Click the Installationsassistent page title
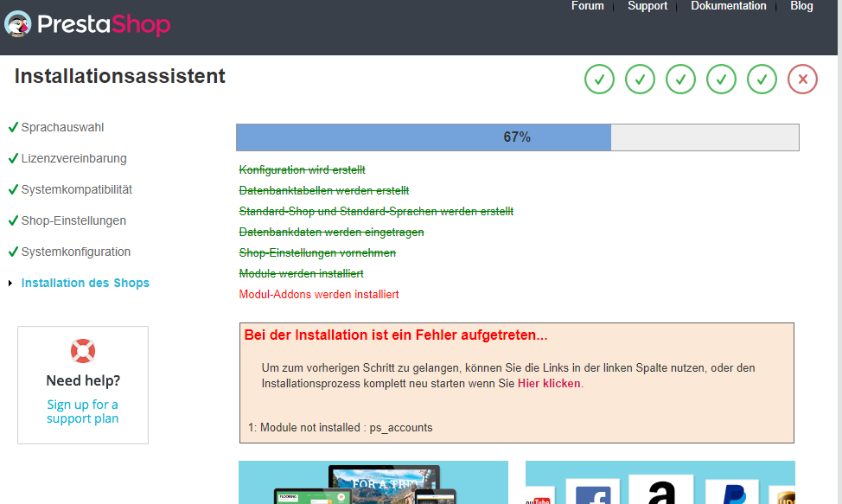Image resolution: width=842 pixels, height=504 pixels. [120, 76]
